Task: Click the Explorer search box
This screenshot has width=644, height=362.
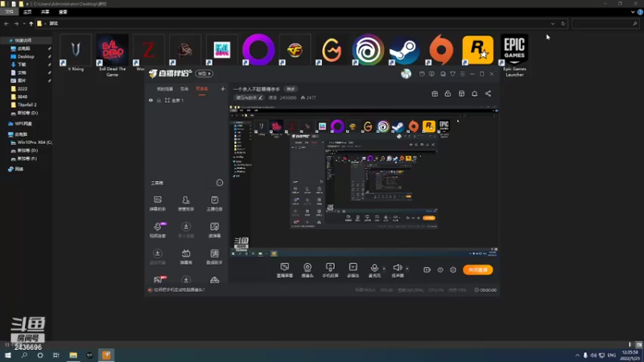Action: pos(605,24)
